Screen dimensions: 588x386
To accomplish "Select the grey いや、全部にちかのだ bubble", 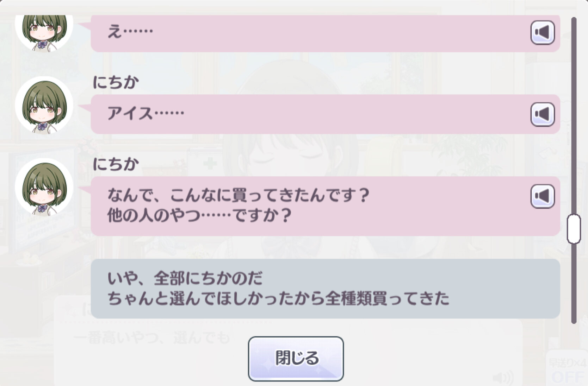I will point(326,289).
